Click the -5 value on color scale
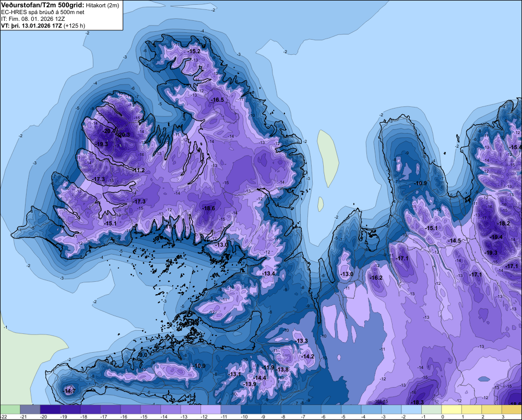522x420 pixels. coord(343,417)
